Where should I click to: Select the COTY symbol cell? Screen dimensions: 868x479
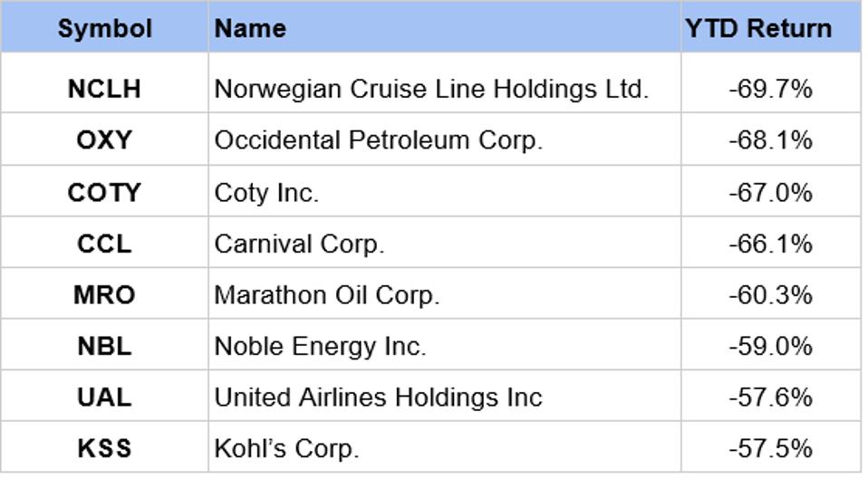point(104,192)
